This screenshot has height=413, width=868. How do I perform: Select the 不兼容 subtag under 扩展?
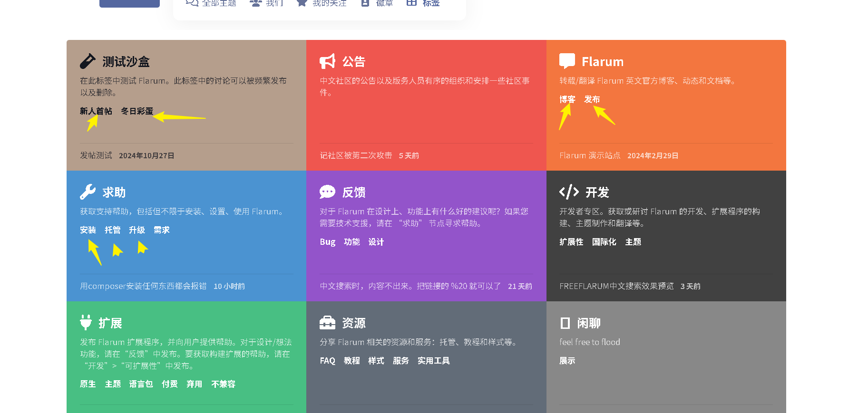[224, 384]
